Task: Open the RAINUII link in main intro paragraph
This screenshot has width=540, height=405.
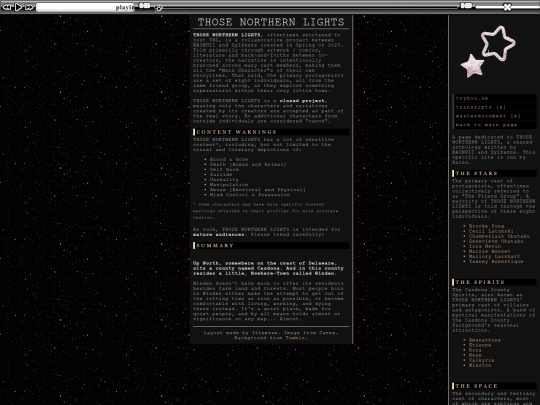Action: pyautogui.click(x=204, y=45)
